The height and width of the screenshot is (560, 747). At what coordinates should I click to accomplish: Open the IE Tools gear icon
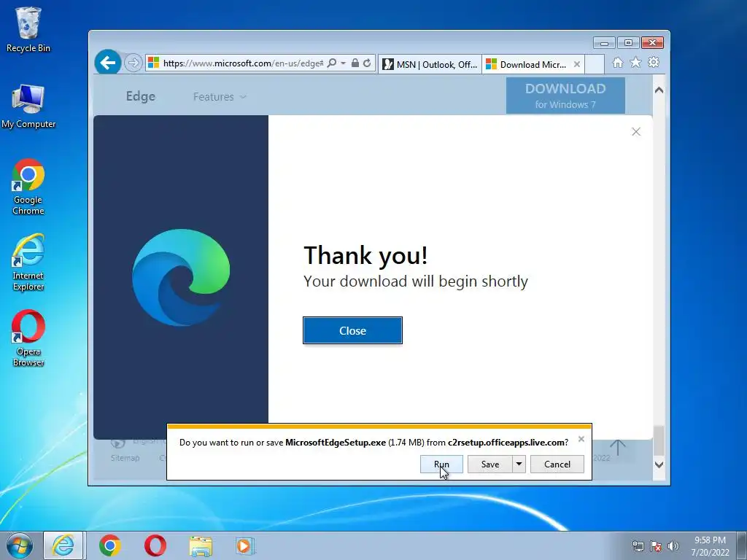[654, 63]
